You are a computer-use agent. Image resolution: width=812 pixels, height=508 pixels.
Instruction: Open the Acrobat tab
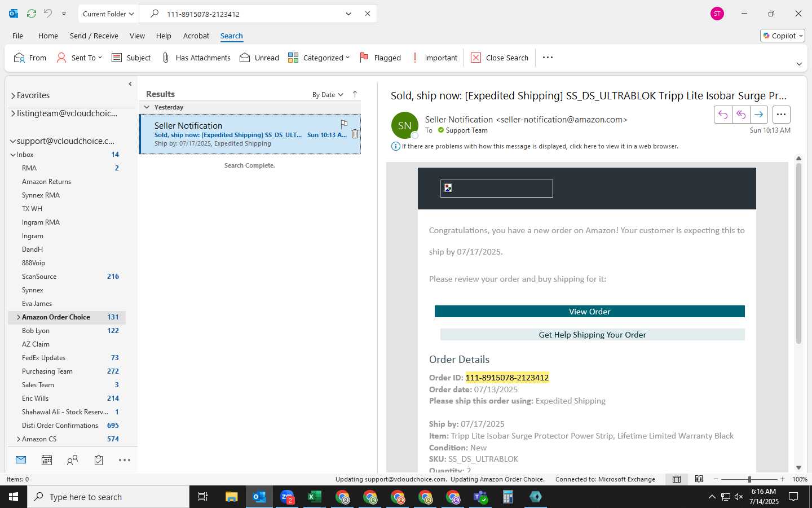coord(196,36)
